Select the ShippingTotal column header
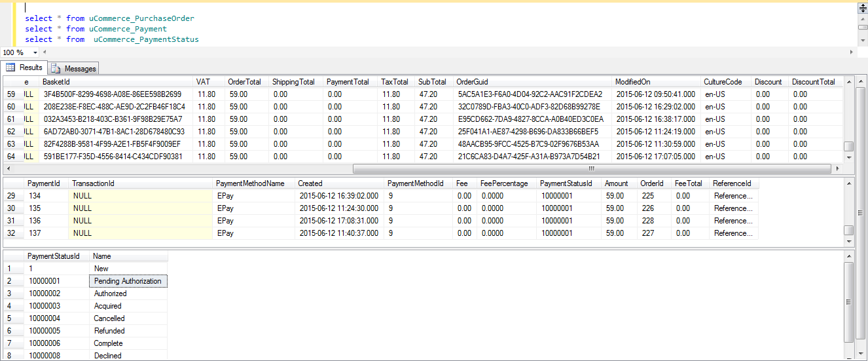Viewport: 868px width, 361px height. point(297,82)
